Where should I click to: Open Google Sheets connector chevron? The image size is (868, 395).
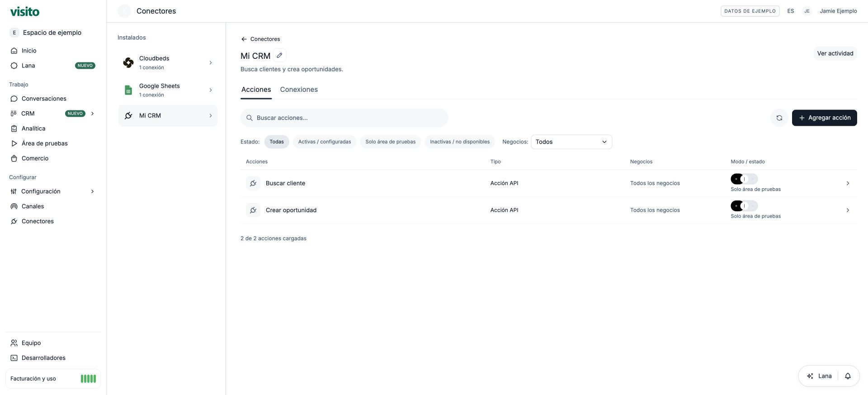pos(211,90)
